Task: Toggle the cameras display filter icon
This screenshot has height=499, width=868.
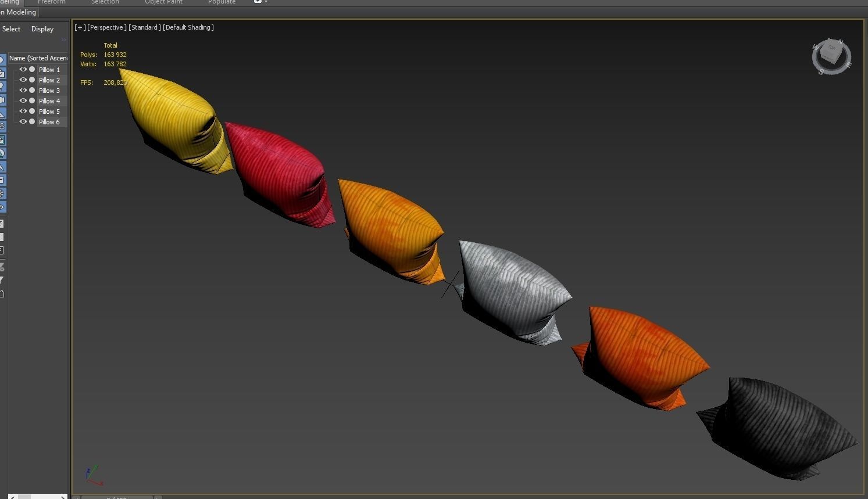Action: pos(2,100)
